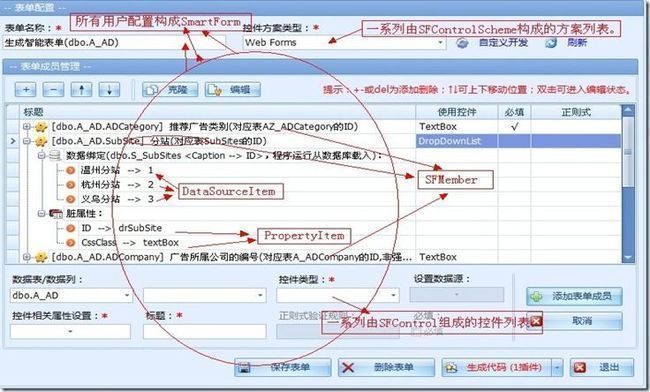Click the 刷新 link text
This screenshot has height=392, width=650.
(x=577, y=42)
